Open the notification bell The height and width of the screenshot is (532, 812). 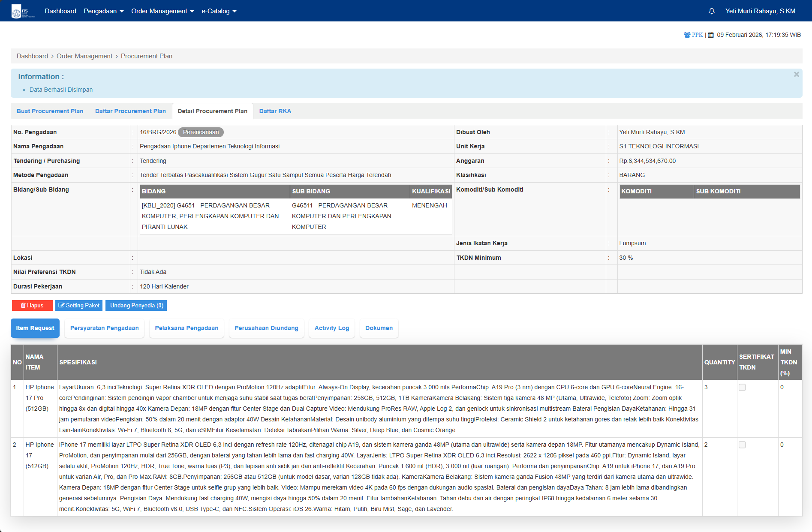(x=712, y=11)
